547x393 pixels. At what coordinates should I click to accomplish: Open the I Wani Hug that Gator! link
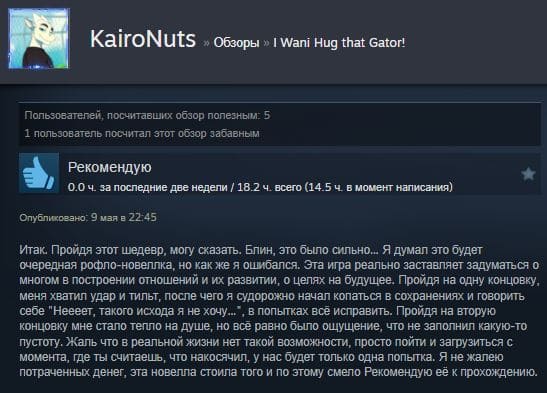pos(339,43)
